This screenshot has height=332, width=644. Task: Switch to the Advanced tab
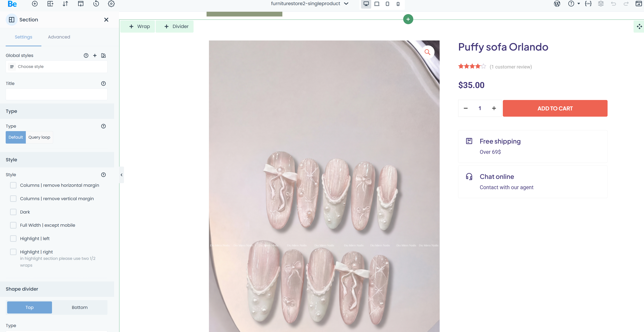click(59, 37)
